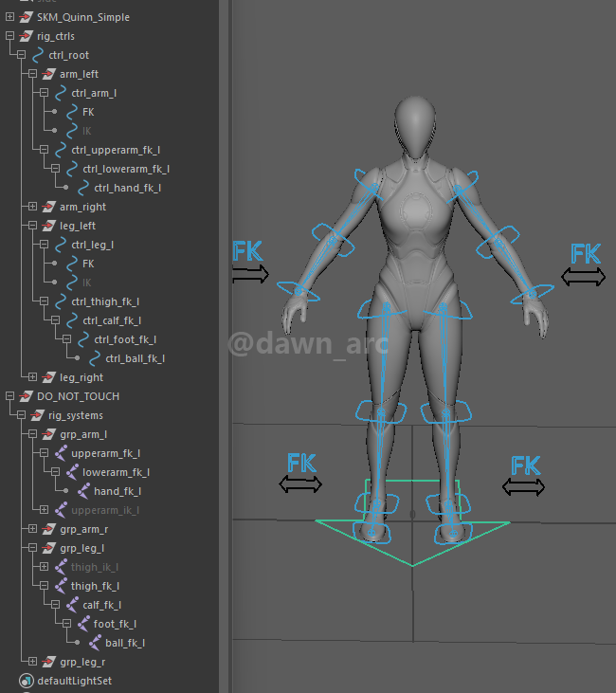Select dimmed IK under ctrl_leg_l
The height and width of the screenshot is (693, 616).
(x=87, y=283)
